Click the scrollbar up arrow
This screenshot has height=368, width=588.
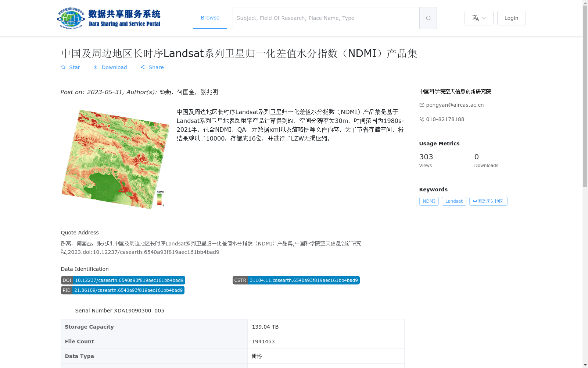pyautogui.click(x=585, y=3)
